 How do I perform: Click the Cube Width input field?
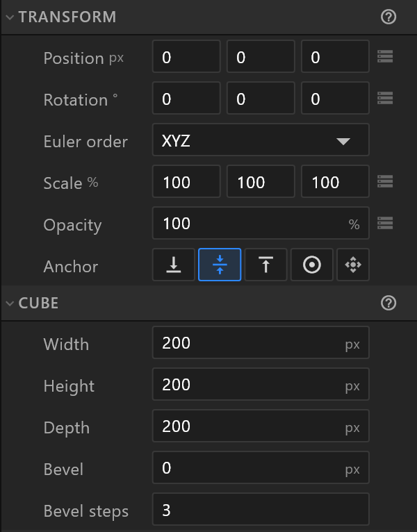261,342
